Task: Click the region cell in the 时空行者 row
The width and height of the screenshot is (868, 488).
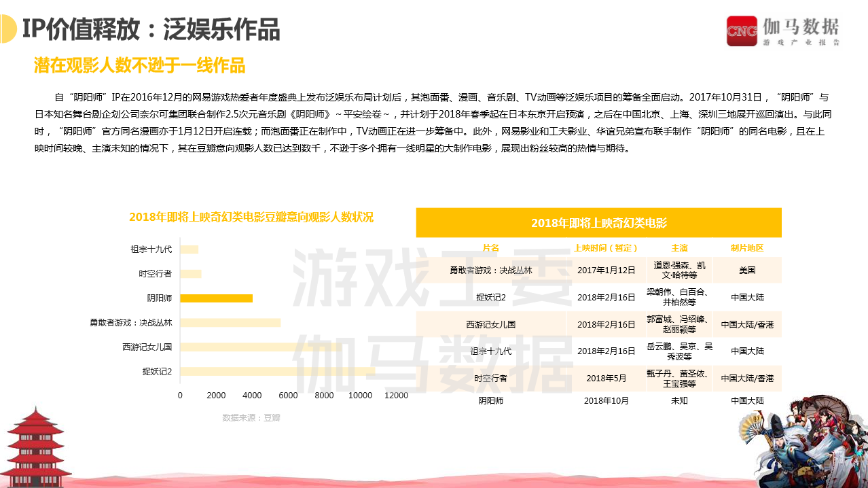Action: pos(747,378)
